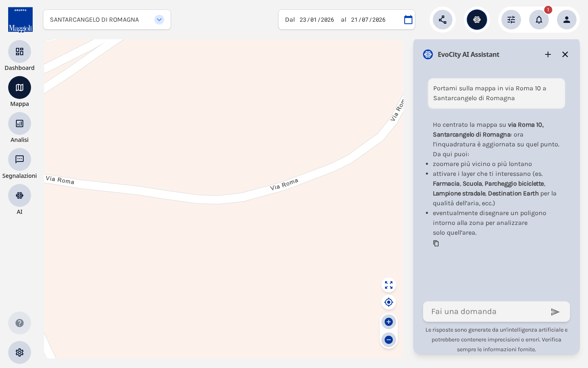Toggle the AI assistant brain button
The image size is (588, 368).
(477, 20)
